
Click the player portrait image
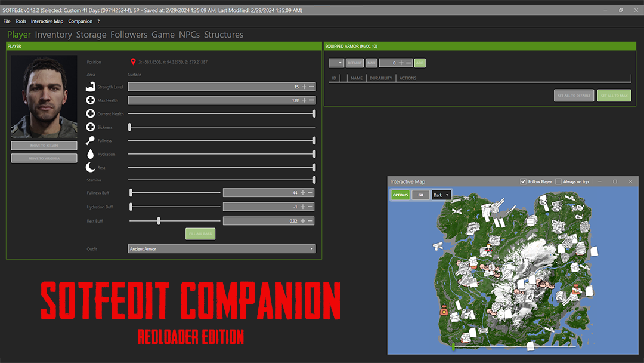click(x=44, y=96)
